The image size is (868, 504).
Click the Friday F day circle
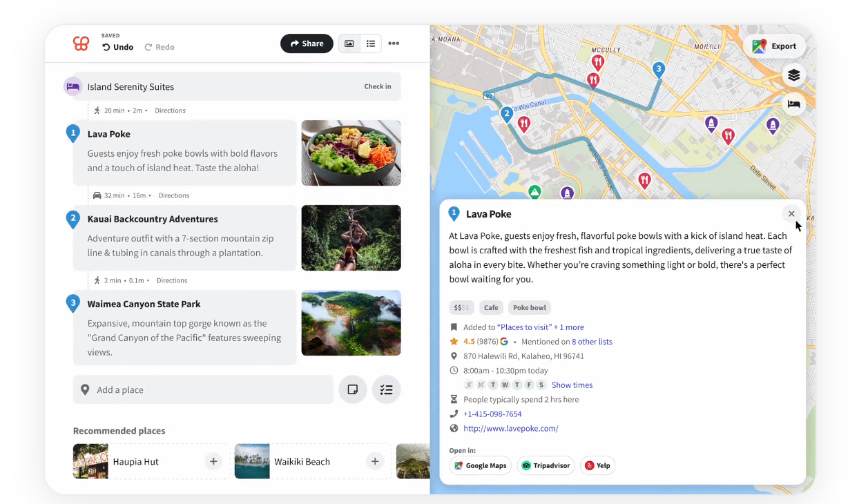(x=530, y=385)
